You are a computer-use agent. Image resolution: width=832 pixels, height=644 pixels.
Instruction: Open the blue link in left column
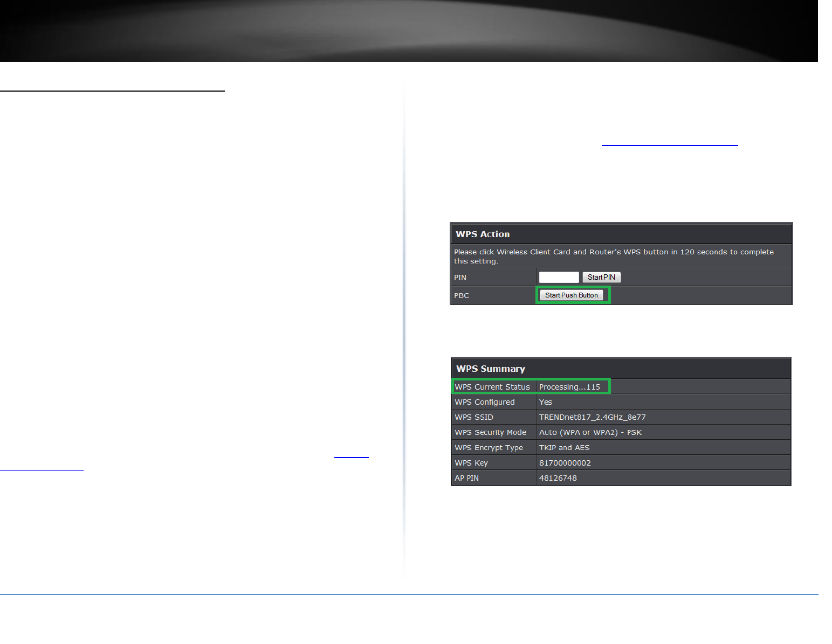coord(352,457)
